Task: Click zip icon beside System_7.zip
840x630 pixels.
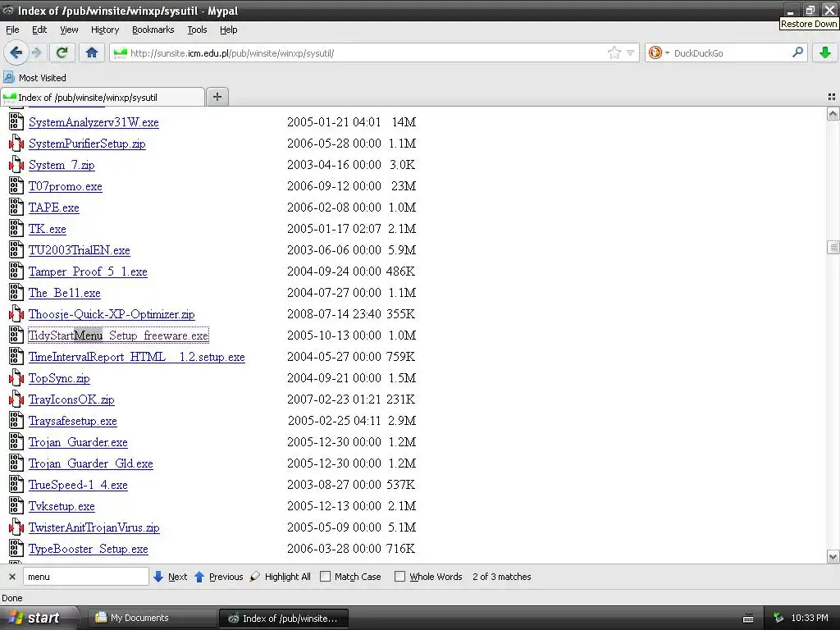Action: point(16,164)
